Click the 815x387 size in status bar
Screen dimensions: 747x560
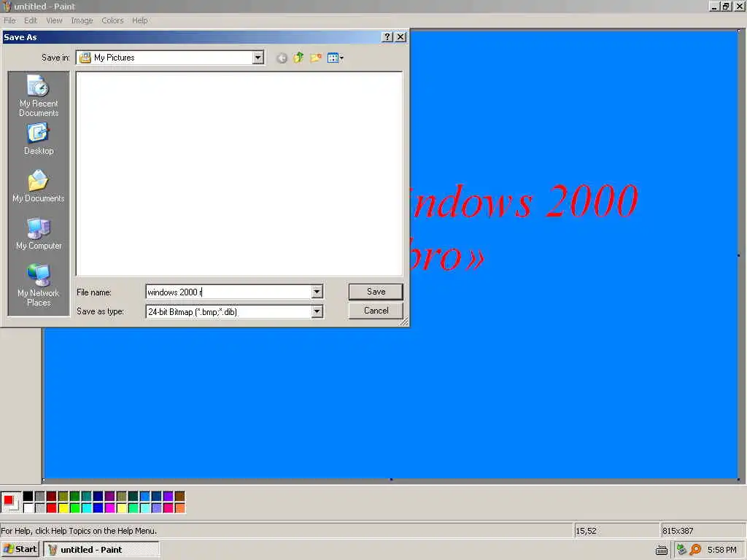point(678,531)
